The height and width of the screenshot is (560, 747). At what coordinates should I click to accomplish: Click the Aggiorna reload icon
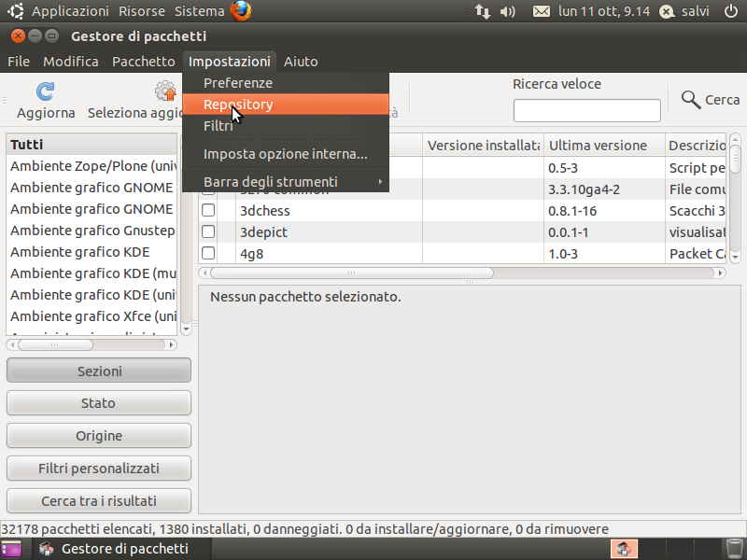pyautogui.click(x=45, y=91)
